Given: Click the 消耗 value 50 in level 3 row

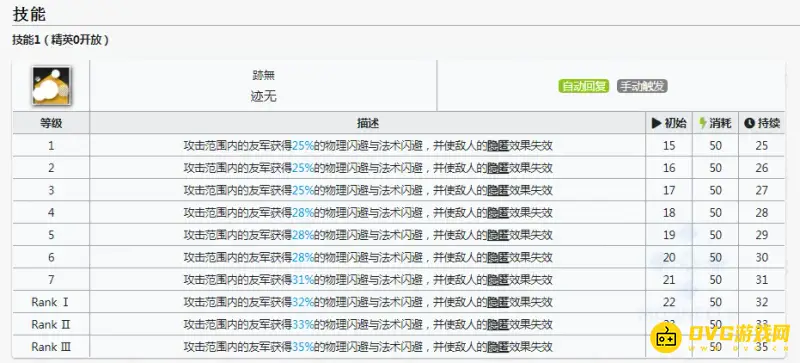Looking at the screenshot, I should (715, 190).
